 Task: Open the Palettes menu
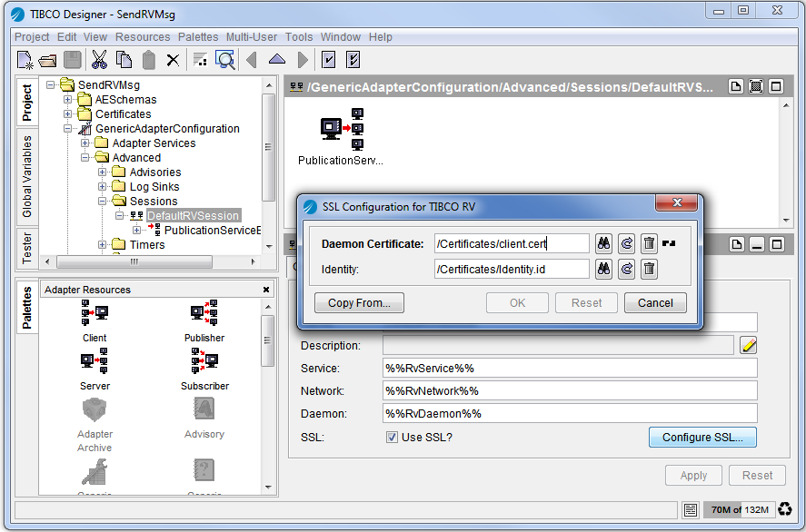(198, 37)
